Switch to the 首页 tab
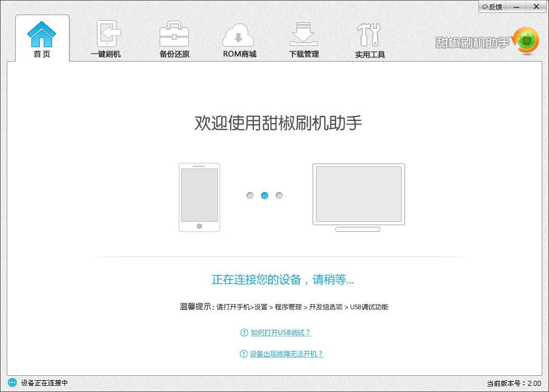This screenshot has width=549, height=392. (42, 55)
